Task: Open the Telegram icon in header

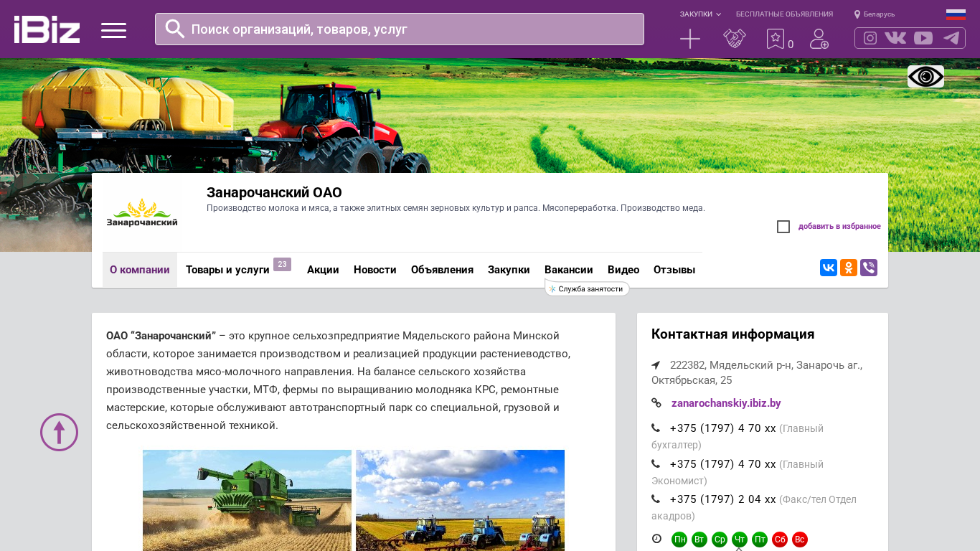Action: point(951,38)
